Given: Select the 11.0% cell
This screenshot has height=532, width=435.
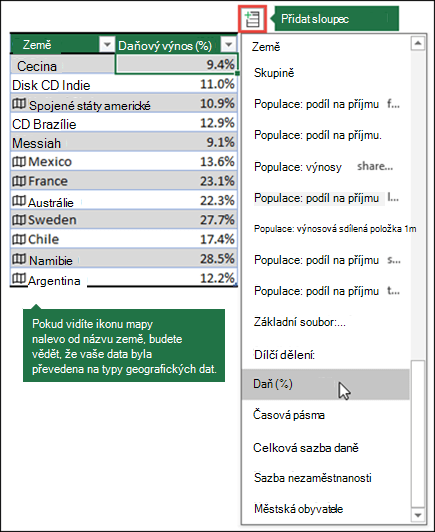Looking at the screenshot, I should [176, 84].
